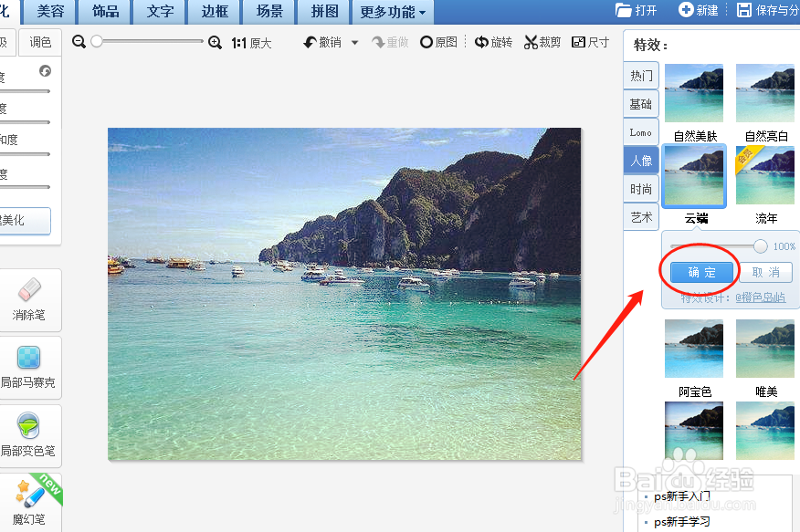The height and width of the screenshot is (532, 800).
Task: Select the 人像 effects category
Action: pyautogui.click(x=641, y=161)
